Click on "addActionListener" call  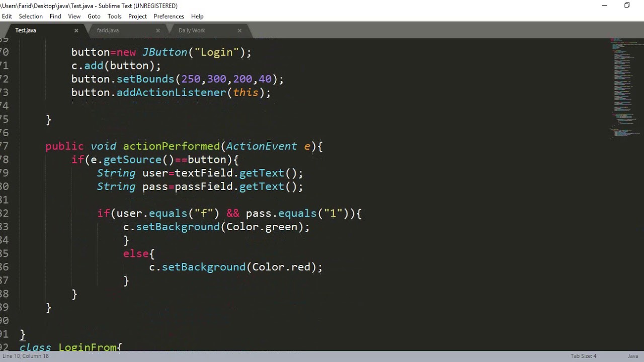[172, 93]
